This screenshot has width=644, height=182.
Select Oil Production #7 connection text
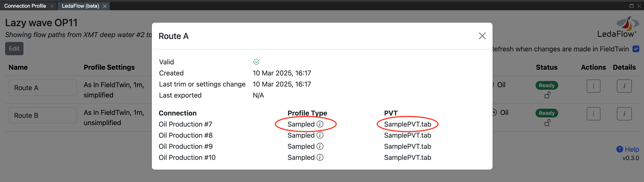pos(185,124)
